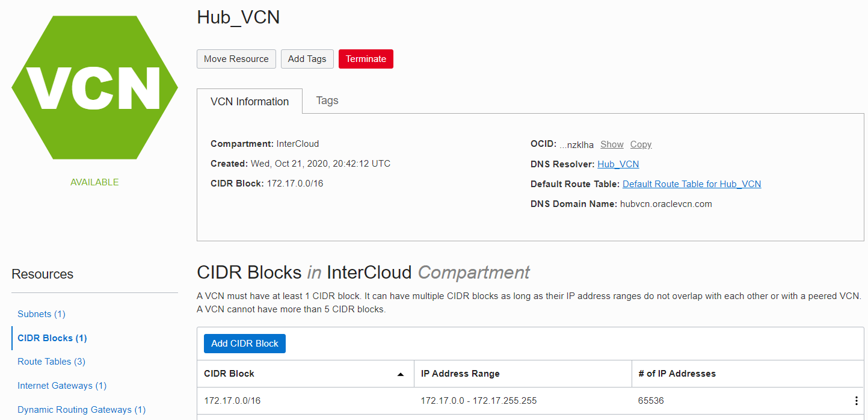Viewport: 868px width, 420px height.
Task: Go to Internet Gateways resource section
Action: click(62, 386)
